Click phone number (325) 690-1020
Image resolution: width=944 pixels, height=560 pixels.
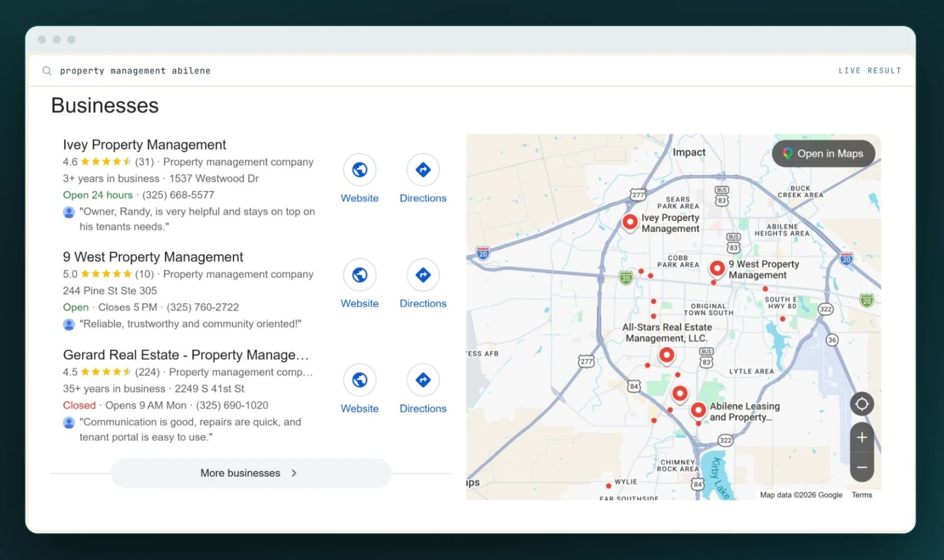click(x=232, y=405)
